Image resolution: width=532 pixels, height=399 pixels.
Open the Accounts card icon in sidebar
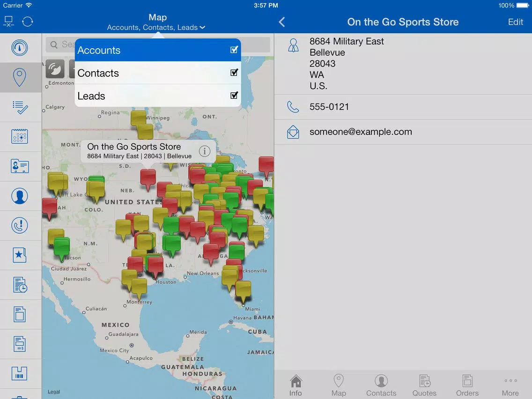(20, 166)
